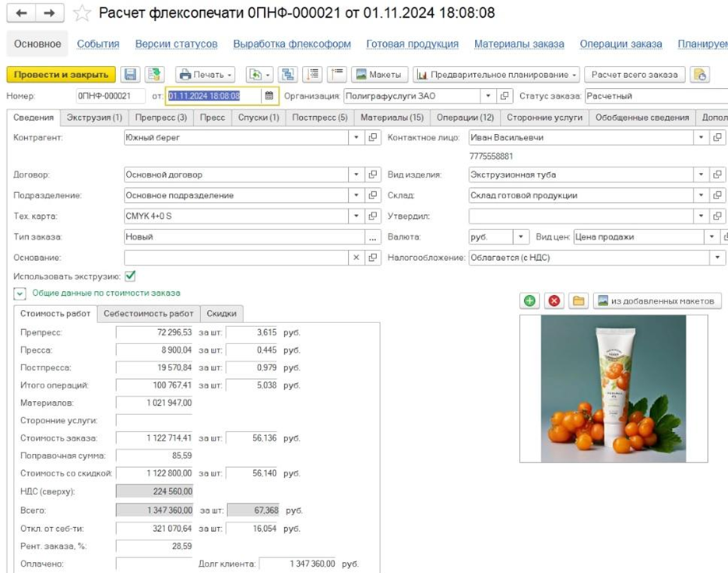
Task: Open the Себестоимость работ tab
Action: point(149,314)
